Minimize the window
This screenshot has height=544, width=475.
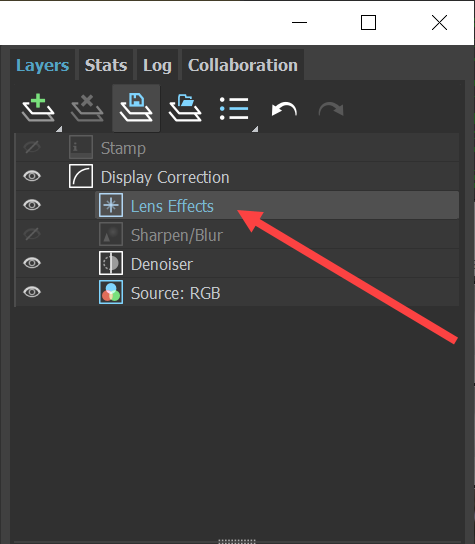coord(299,23)
